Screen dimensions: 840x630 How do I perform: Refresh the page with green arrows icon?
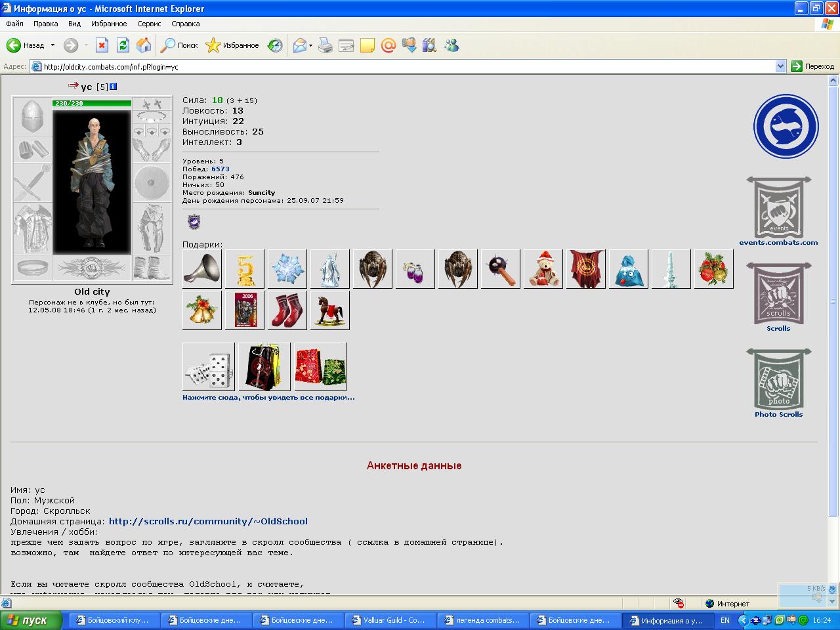click(123, 45)
